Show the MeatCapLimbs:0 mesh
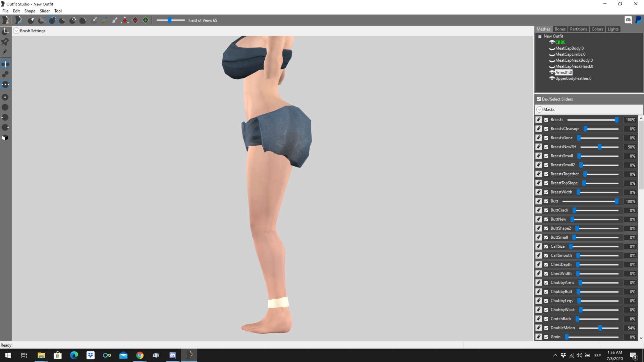644x362 pixels. coord(552,55)
